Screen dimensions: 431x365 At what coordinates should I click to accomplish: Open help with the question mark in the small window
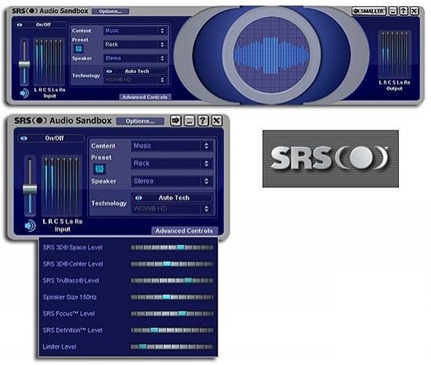point(203,120)
